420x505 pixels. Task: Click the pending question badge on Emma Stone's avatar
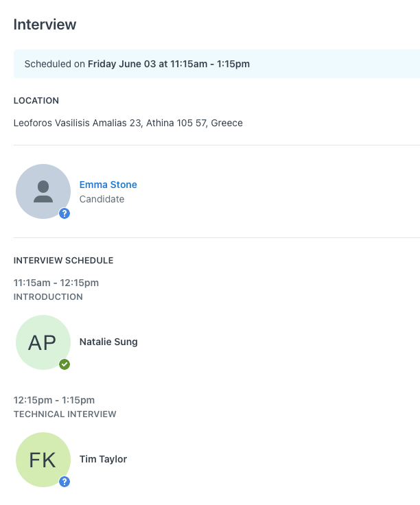[65, 213]
